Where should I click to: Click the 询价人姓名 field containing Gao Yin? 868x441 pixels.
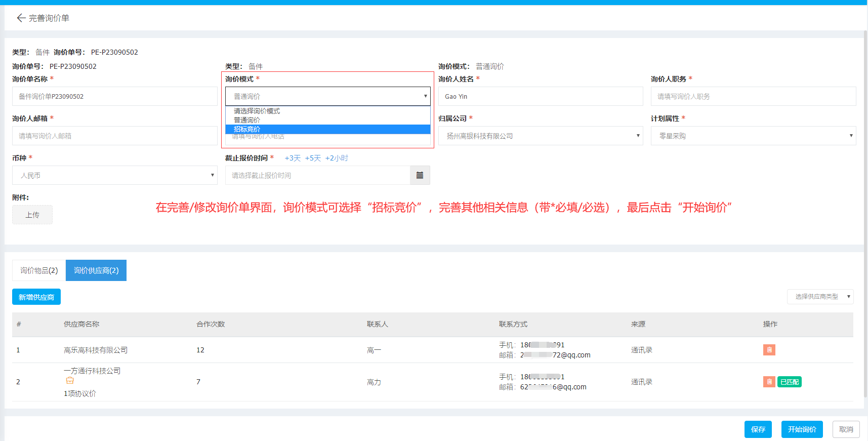541,96
